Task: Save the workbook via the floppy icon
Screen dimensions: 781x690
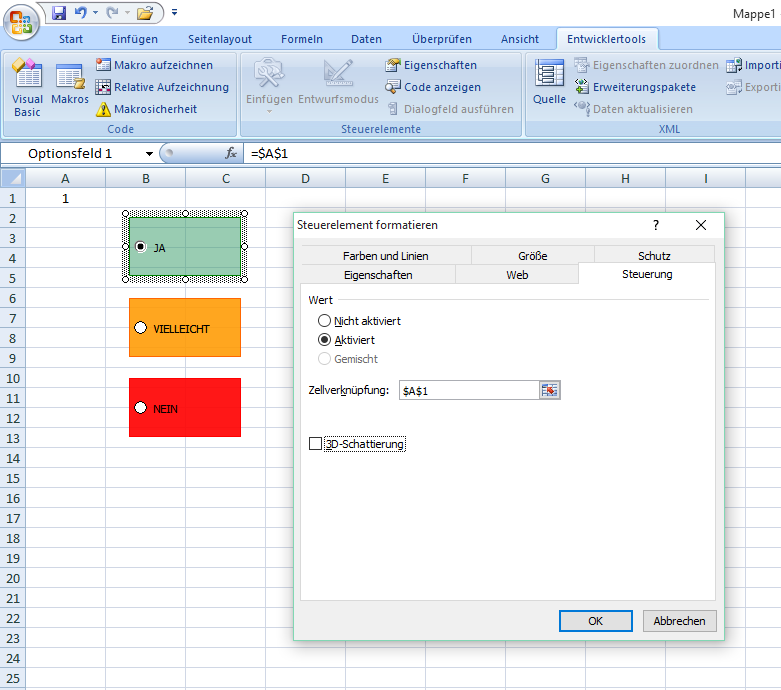Action: [59, 13]
